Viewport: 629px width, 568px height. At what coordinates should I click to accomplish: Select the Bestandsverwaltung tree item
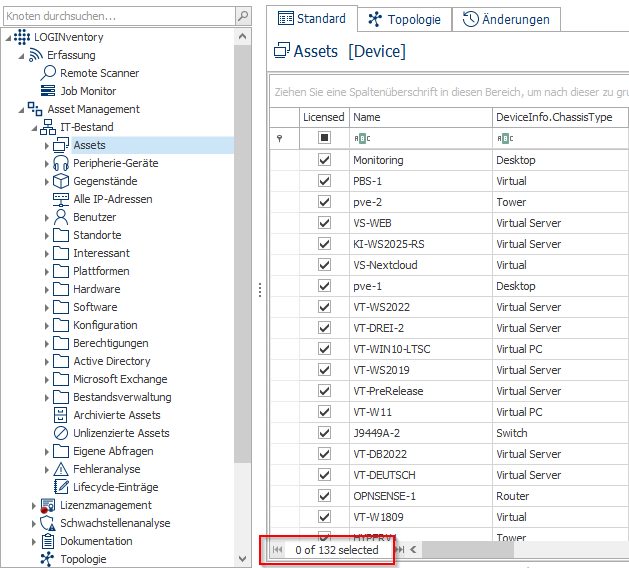pyautogui.click(x=122, y=397)
